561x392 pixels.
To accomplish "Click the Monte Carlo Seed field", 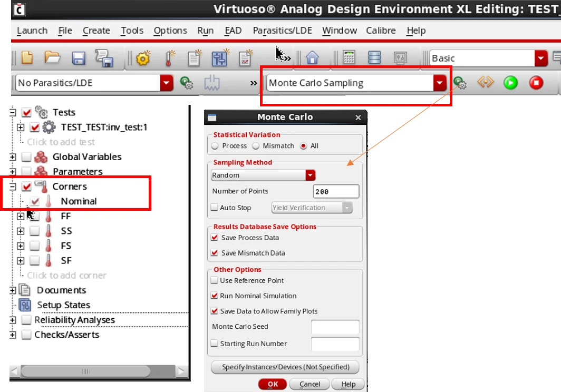I will pos(335,327).
